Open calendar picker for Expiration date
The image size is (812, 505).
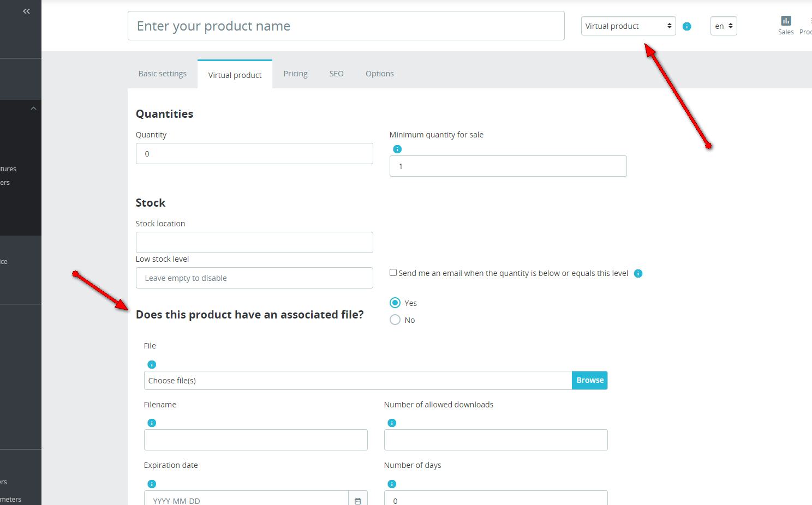358,500
